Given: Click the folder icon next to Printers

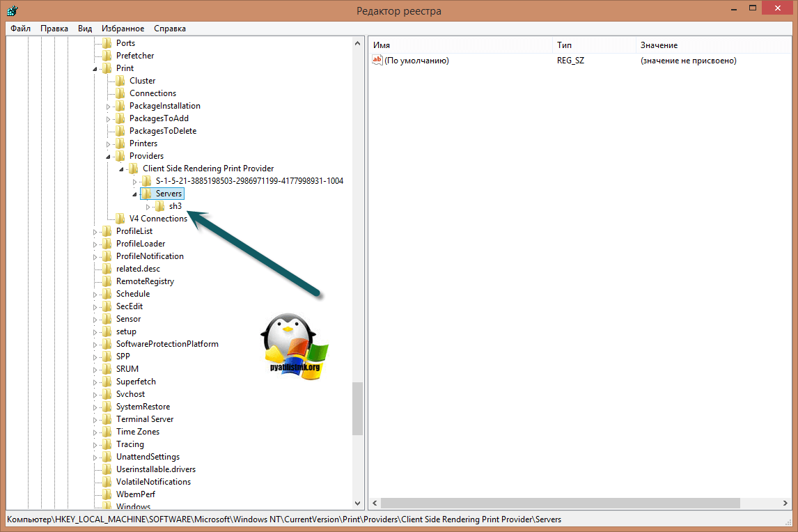Looking at the screenshot, I should click(120, 143).
